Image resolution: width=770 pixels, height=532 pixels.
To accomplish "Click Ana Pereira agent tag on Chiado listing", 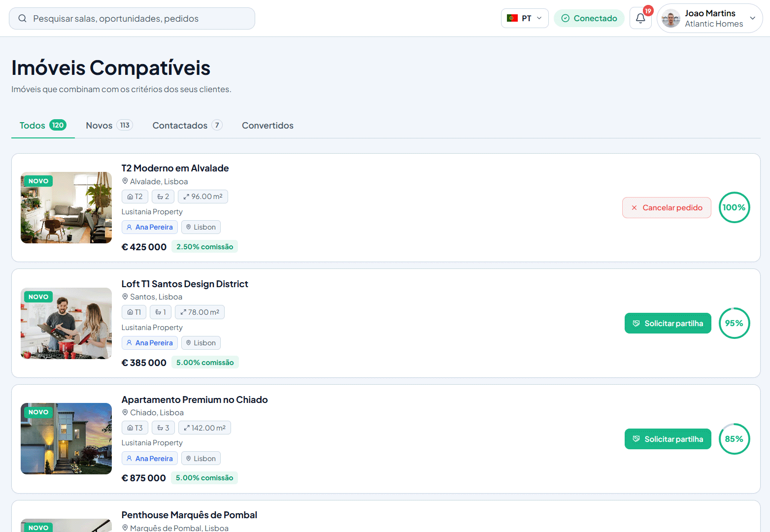I will point(150,459).
